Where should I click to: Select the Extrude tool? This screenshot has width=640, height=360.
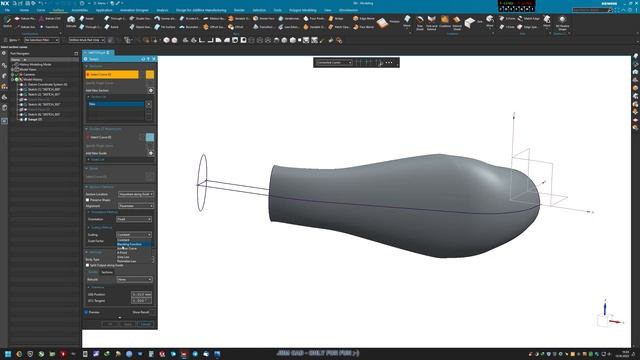tap(71, 21)
